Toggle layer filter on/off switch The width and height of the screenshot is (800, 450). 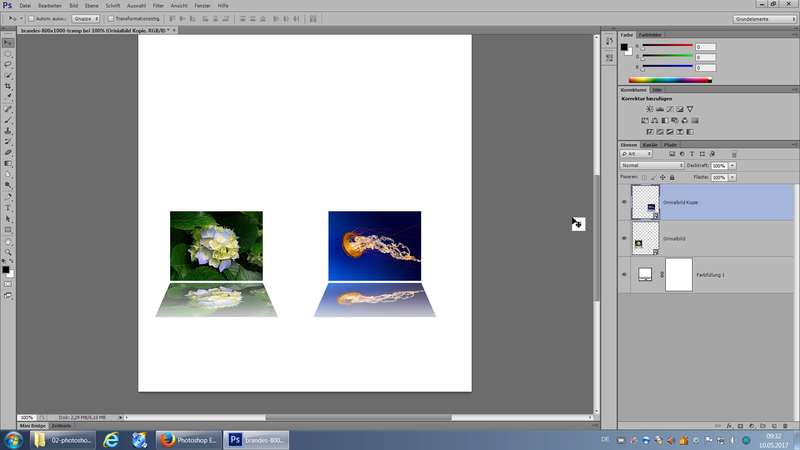[x=734, y=154]
